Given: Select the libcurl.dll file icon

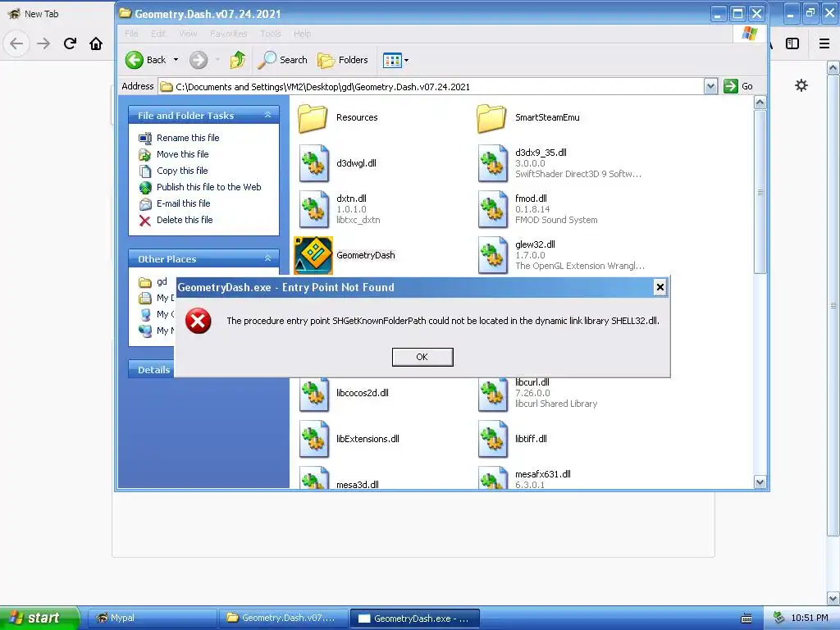Looking at the screenshot, I should click(x=492, y=395).
